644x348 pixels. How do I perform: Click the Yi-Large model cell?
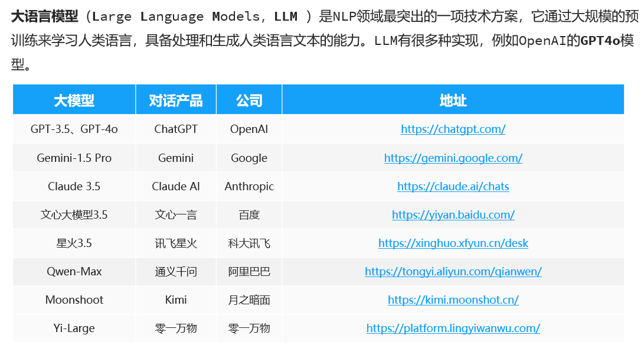pos(74,328)
